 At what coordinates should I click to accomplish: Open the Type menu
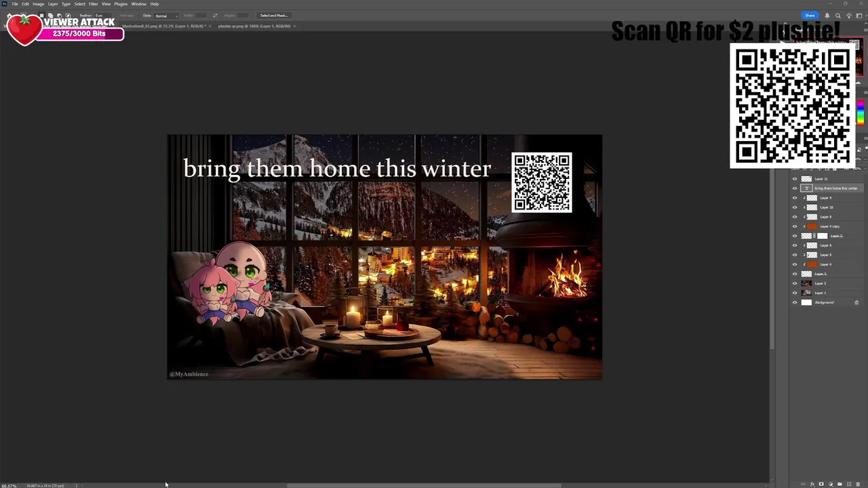click(66, 4)
